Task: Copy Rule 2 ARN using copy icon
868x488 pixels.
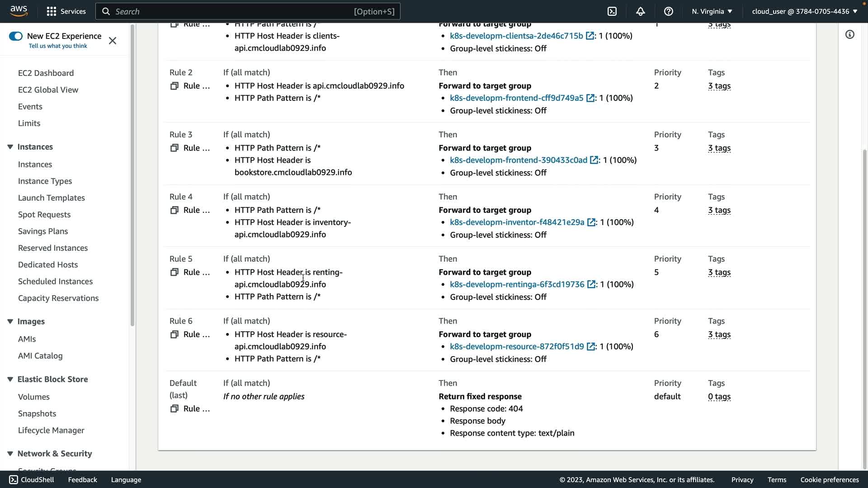Action: [x=174, y=86]
